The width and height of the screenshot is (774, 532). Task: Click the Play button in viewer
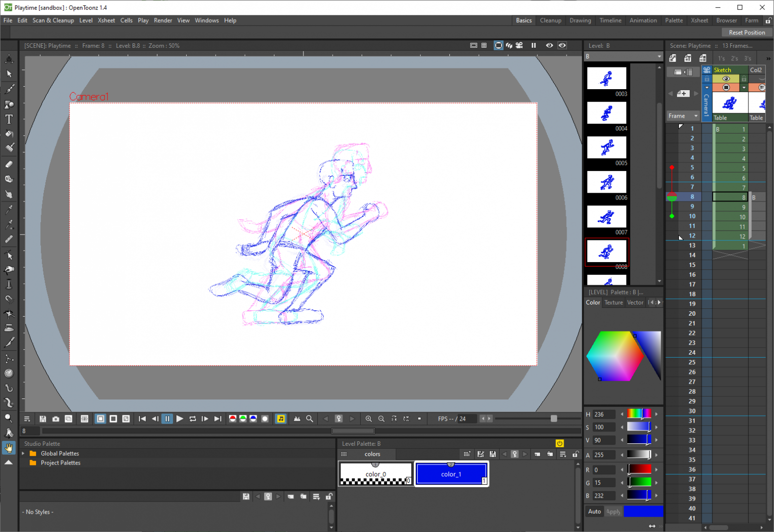pos(180,419)
